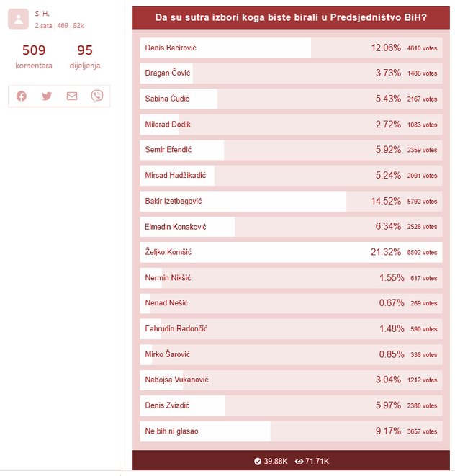
Task: Choose Sabina Ćudić in the poll
Action: pos(291,99)
